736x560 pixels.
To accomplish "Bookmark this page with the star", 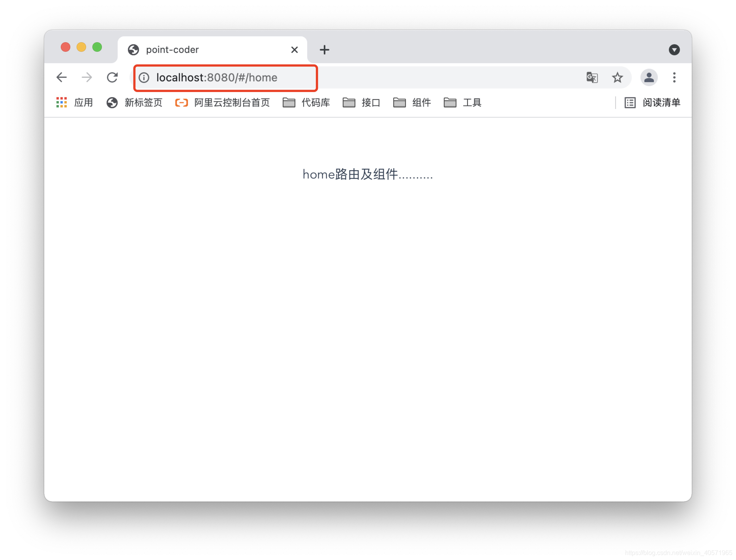I will click(x=618, y=77).
